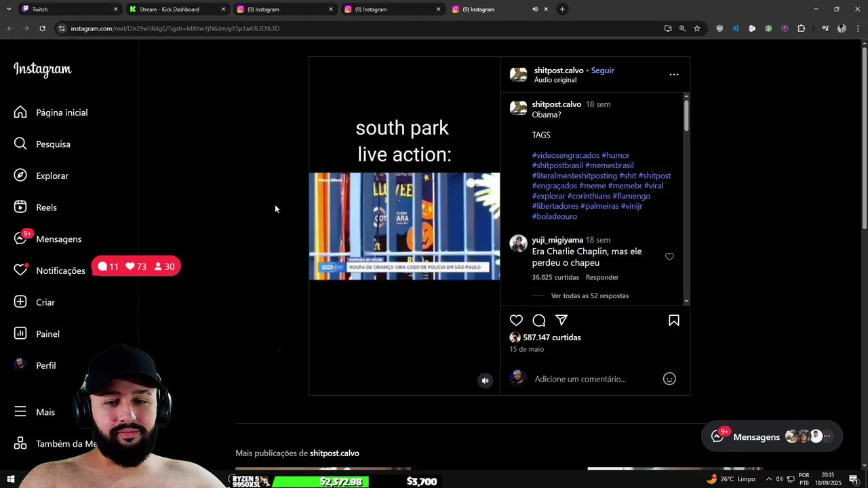Open emoji picker in comment box
The height and width of the screenshot is (488, 868).
click(669, 379)
